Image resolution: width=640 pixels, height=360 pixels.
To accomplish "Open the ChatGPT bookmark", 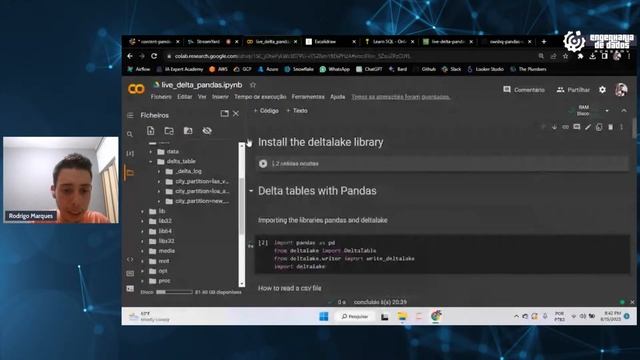I will coord(369,69).
